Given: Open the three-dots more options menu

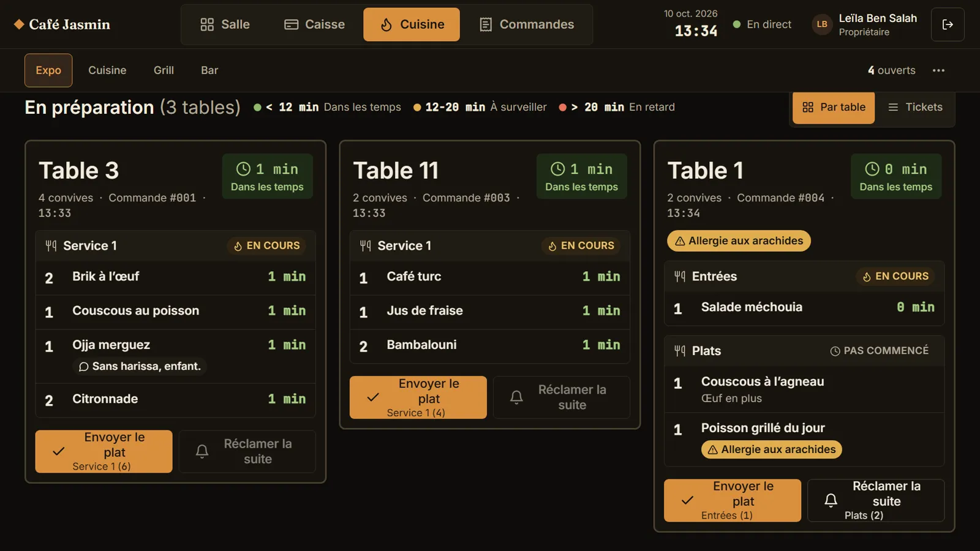Looking at the screenshot, I should tap(938, 70).
